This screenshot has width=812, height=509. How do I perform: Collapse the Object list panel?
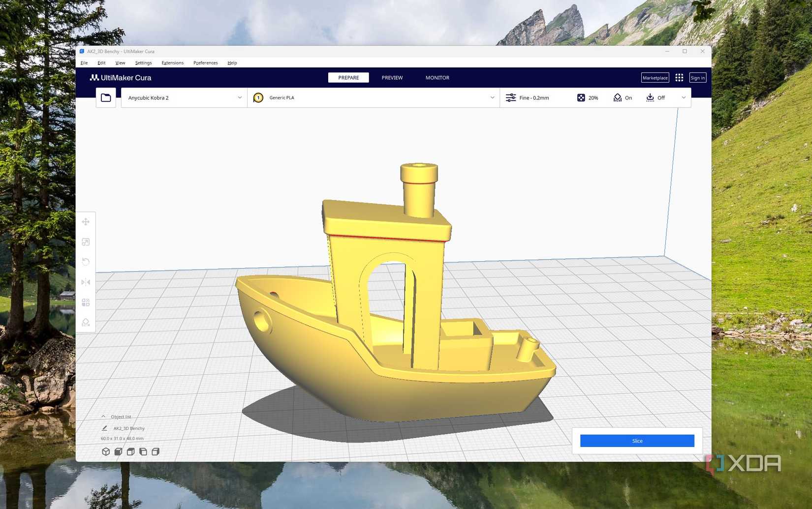[103, 416]
